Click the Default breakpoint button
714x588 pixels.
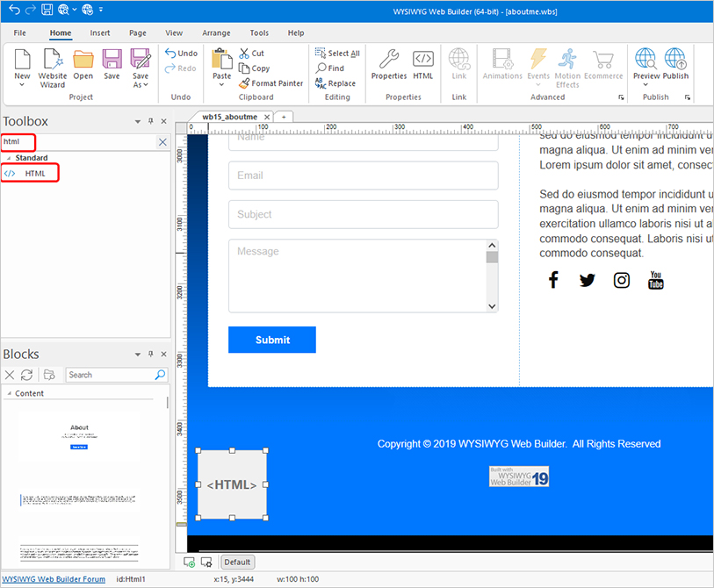[237, 562]
